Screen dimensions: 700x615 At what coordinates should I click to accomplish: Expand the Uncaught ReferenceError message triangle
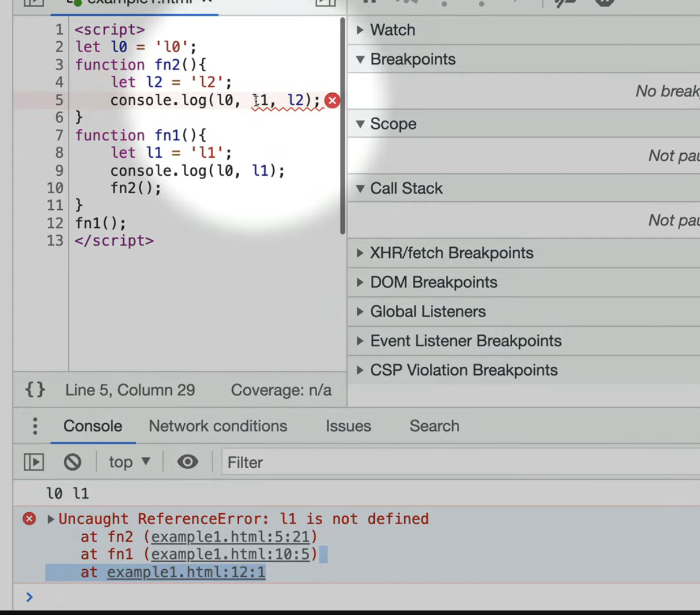tap(51, 519)
